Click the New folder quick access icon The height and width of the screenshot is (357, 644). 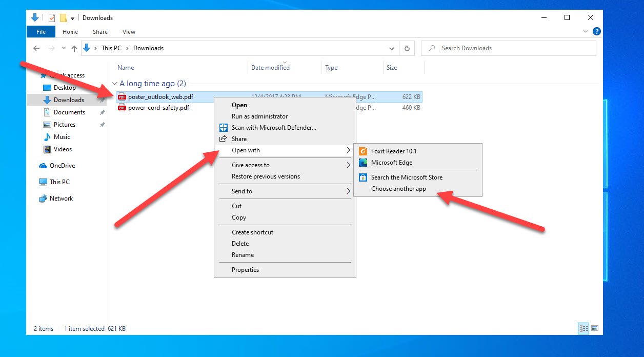[x=64, y=18]
